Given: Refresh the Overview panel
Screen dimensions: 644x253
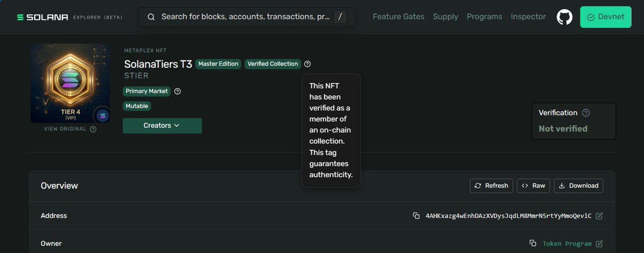Looking at the screenshot, I should coord(491,186).
